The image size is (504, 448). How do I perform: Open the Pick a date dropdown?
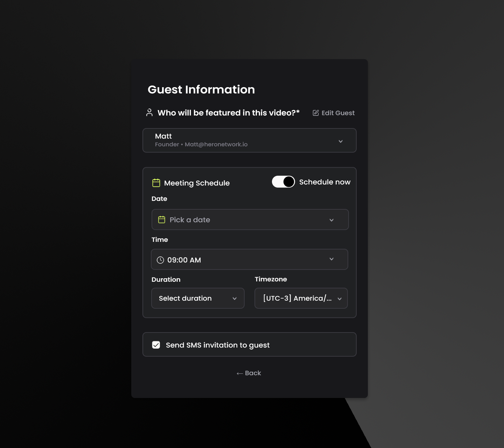pyautogui.click(x=250, y=219)
